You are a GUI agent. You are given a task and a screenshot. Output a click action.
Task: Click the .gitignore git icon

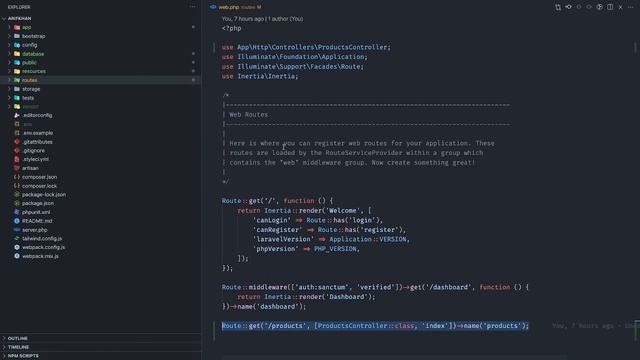pos(17,151)
